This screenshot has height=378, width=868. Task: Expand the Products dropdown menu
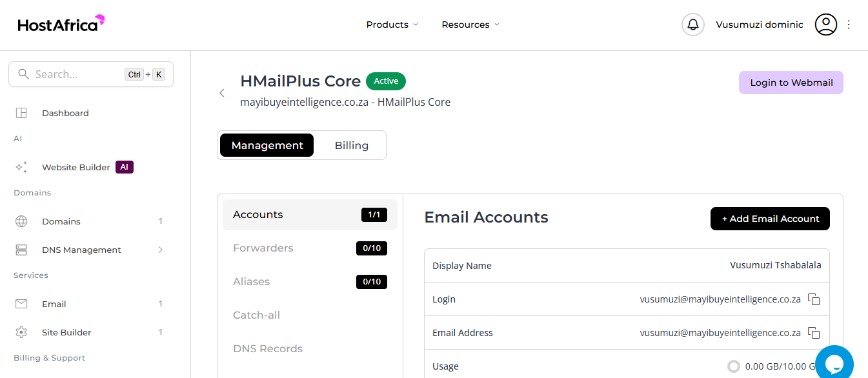pos(392,25)
